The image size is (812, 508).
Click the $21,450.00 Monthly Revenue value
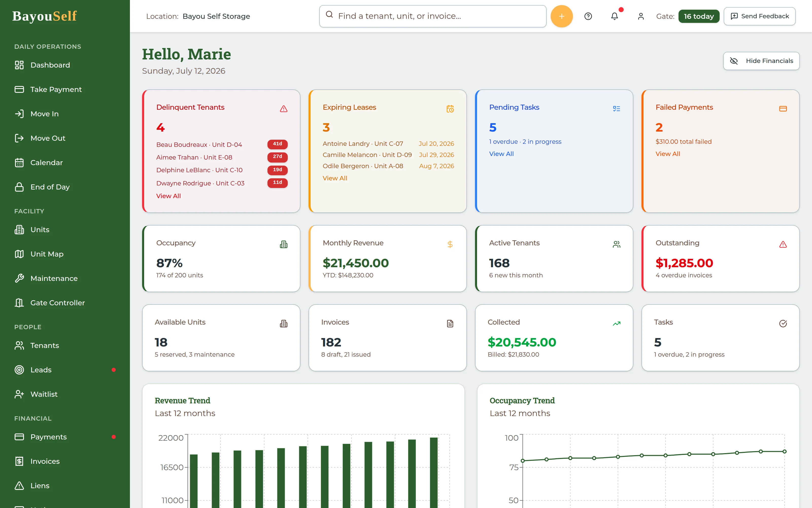click(356, 263)
